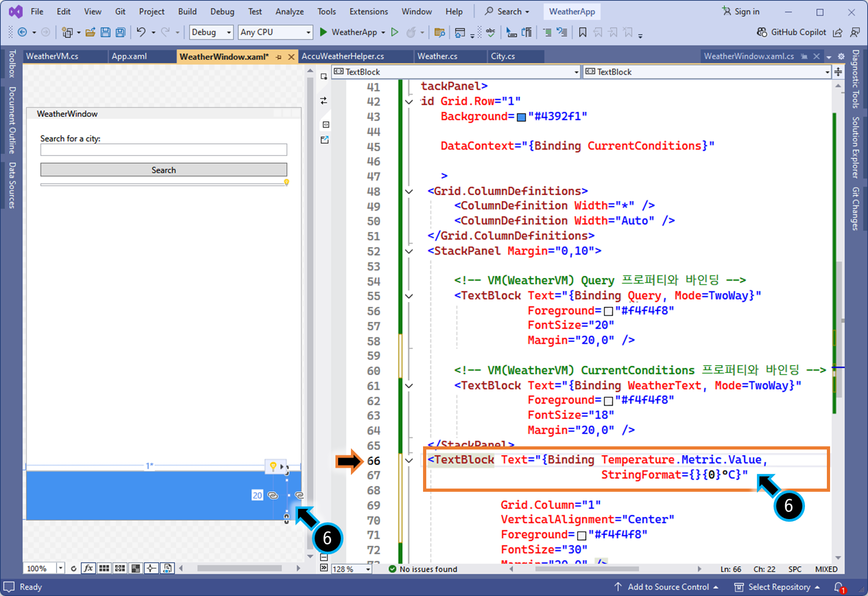Toggle snapping to snaplines button
Screen dimensions: 868x596
click(x=151, y=568)
